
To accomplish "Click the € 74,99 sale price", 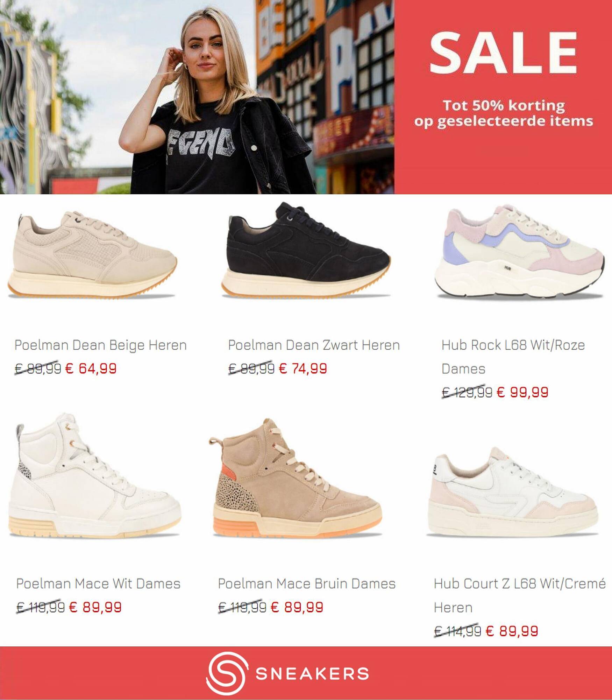I will (303, 369).
